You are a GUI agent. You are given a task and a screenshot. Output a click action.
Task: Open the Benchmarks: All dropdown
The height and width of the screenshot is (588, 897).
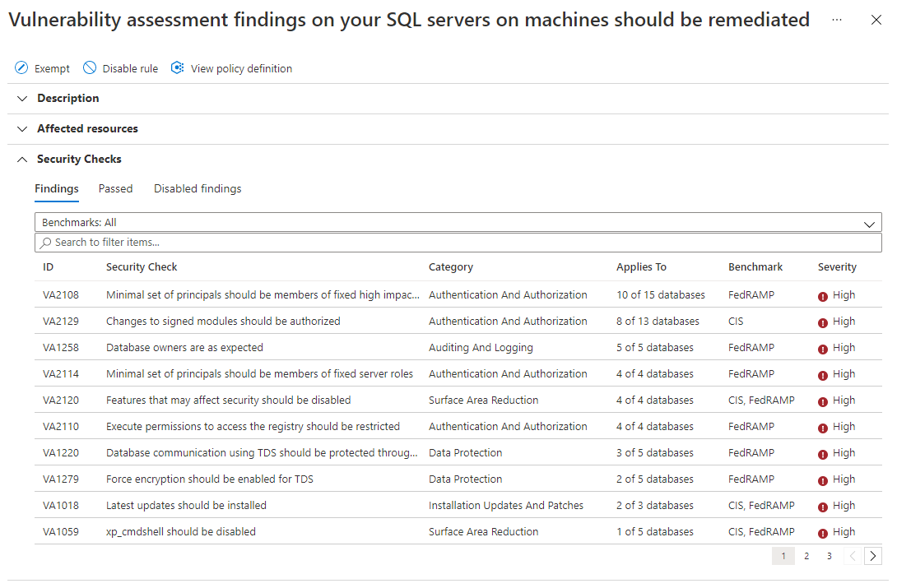[x=869, y=222]
